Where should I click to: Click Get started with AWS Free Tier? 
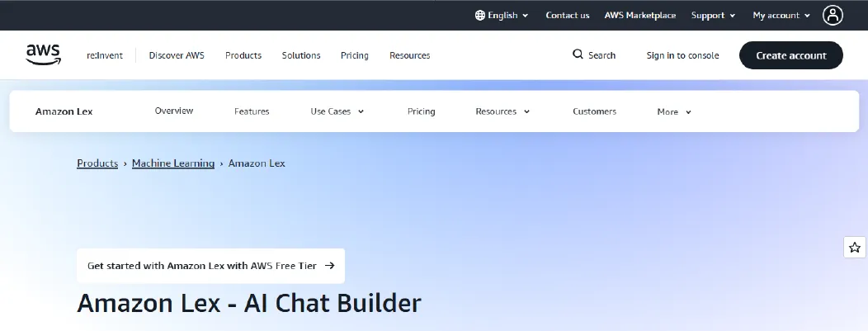point(211,266)
